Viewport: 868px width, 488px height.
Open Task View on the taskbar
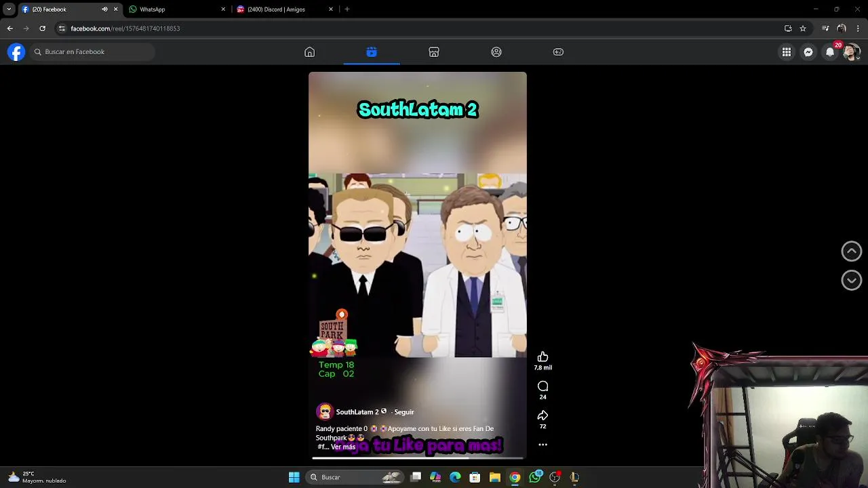(x=416, y=477)
